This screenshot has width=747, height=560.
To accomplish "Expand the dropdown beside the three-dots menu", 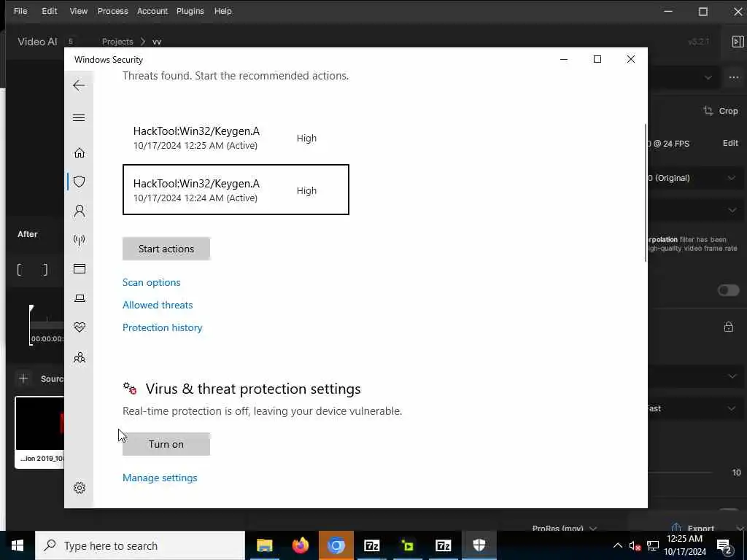I will pyautogui.click(x=708, y=77).
